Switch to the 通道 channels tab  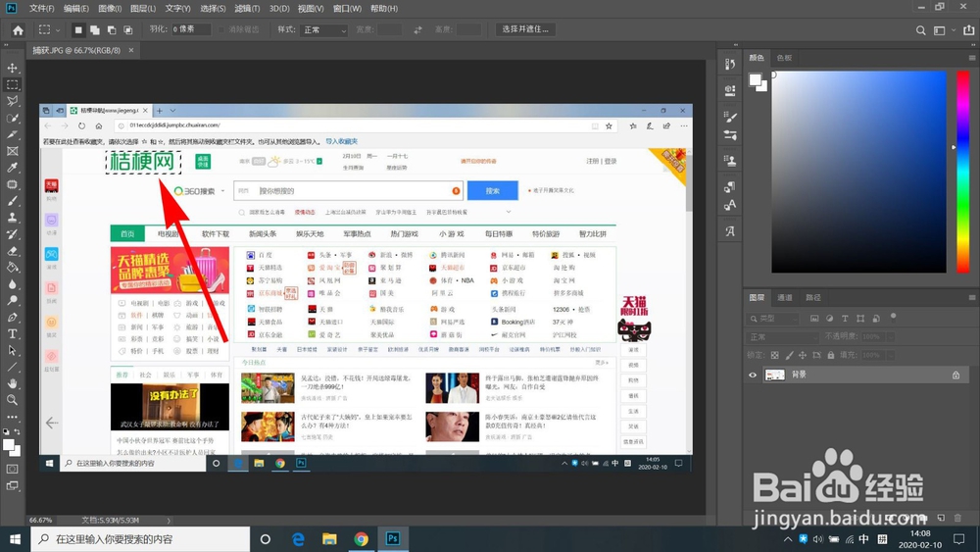[784, 297]
